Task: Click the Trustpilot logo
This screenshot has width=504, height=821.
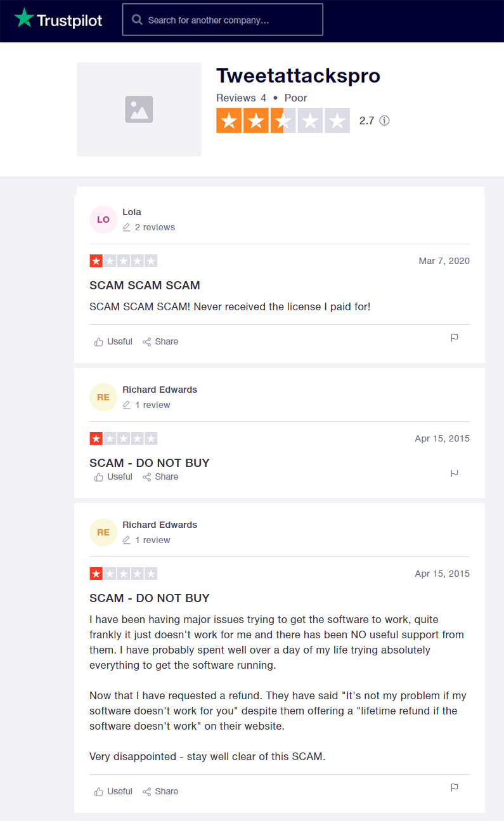Action: pyautogui.click(x=58, y=20)
